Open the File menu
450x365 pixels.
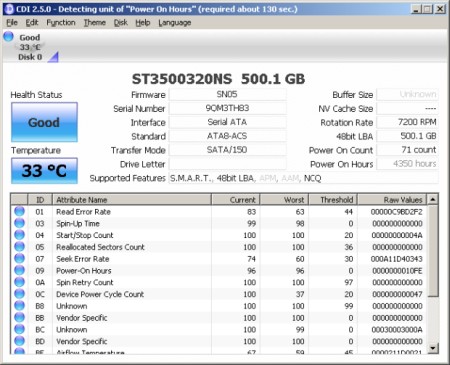pos(12,23)
